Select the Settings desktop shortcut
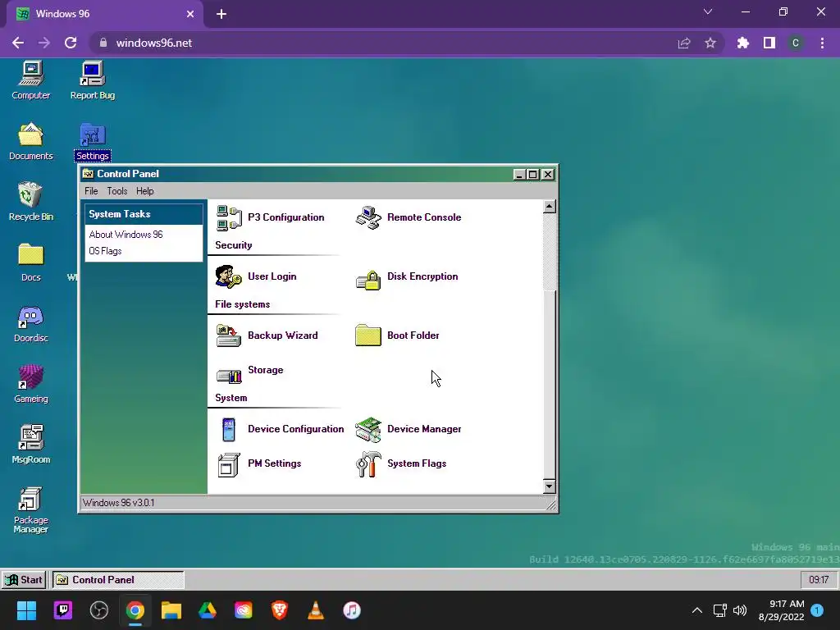This screenshot has width=840, height=630. pyautogui.click(x=93, y=141)
